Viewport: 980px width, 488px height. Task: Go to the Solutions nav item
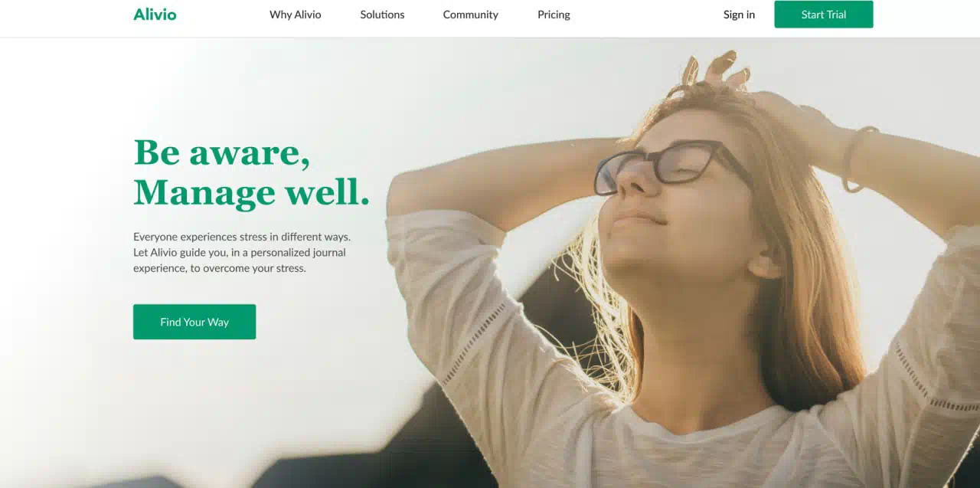[382, 15]
